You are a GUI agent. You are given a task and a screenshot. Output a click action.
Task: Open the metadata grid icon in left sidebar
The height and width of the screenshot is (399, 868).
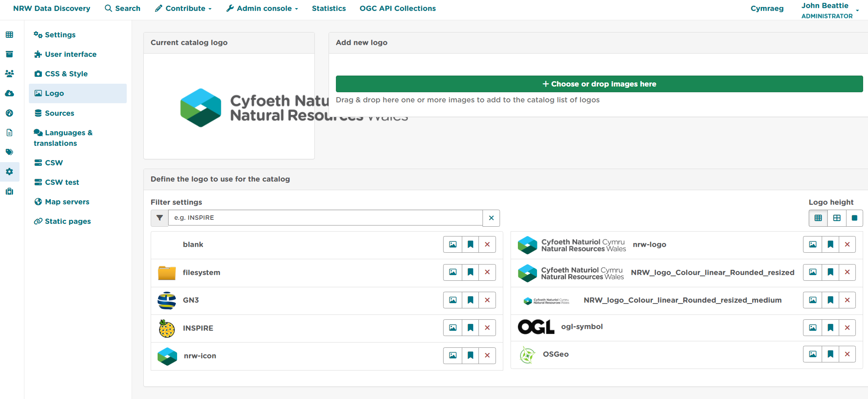[x=9, y=35]
